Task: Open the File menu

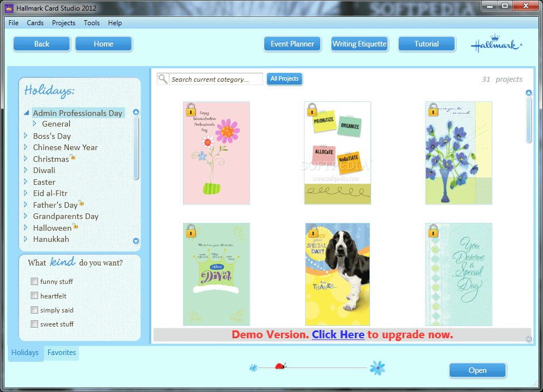Action: pyautogui.click(x=13, y=23)
